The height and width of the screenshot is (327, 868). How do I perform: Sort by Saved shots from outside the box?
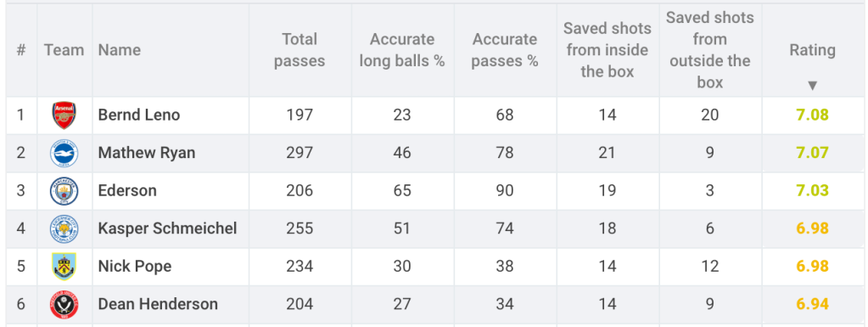pyautogui.click(x=709, y=50)
